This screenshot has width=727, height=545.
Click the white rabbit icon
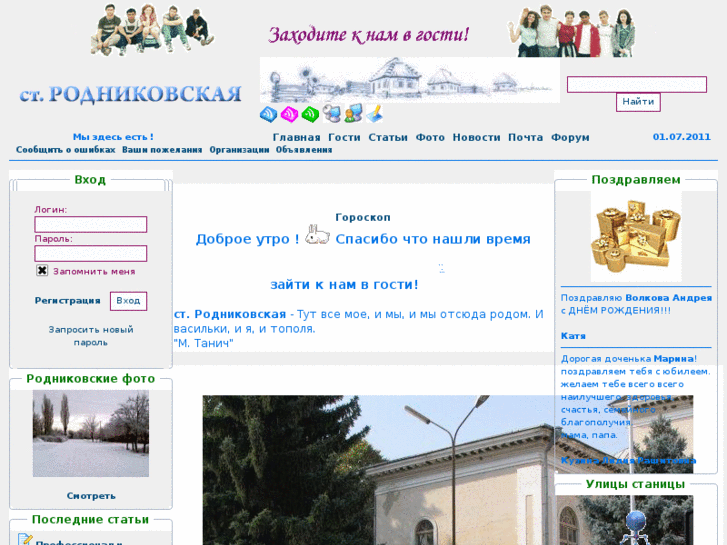point(317,234)
